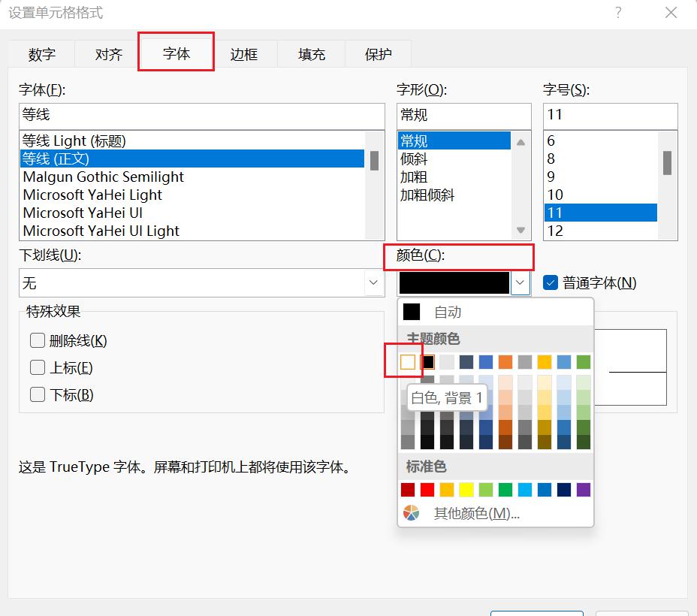Pick Microsoft YaHei UI font
Screen dimensions: 697x616
click(192, 213)
